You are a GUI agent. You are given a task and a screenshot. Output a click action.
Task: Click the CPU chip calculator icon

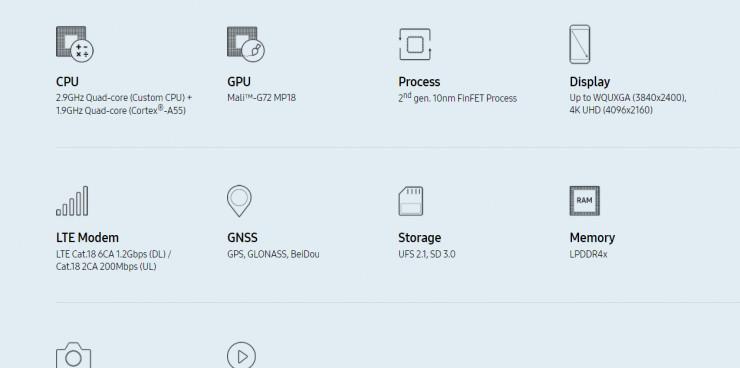pos(75,44)
